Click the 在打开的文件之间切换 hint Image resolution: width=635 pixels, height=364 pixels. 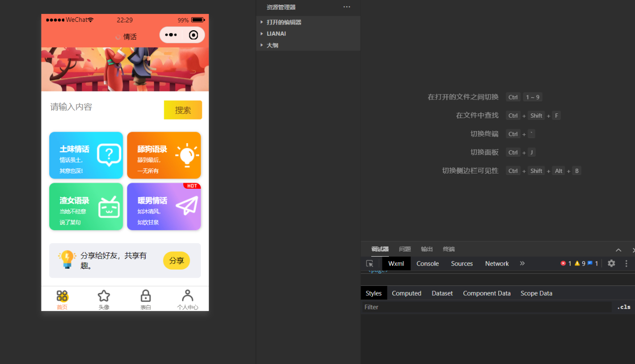pyautogui.click(x=463, y=97)
